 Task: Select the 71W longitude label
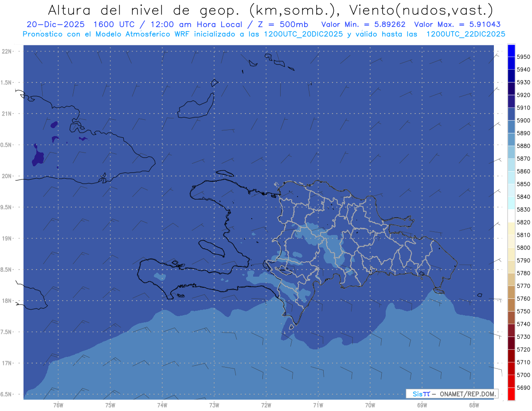tap(318, 405)
